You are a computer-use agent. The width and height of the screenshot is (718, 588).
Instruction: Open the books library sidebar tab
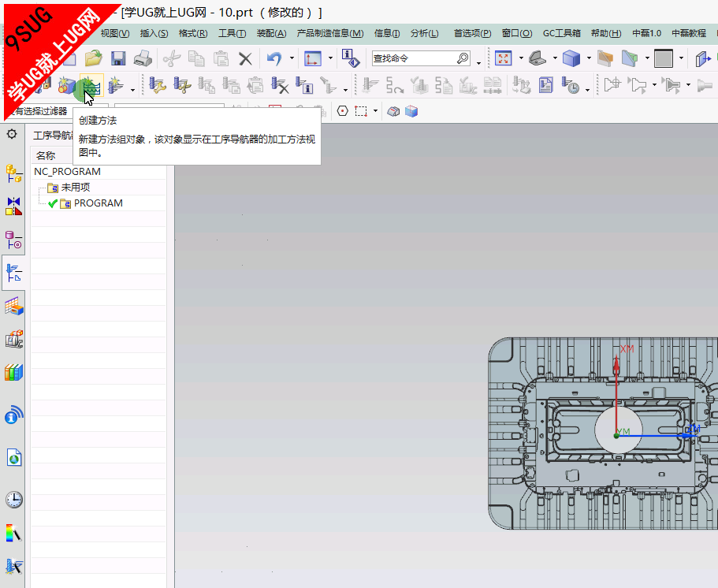tap(13, 372)
